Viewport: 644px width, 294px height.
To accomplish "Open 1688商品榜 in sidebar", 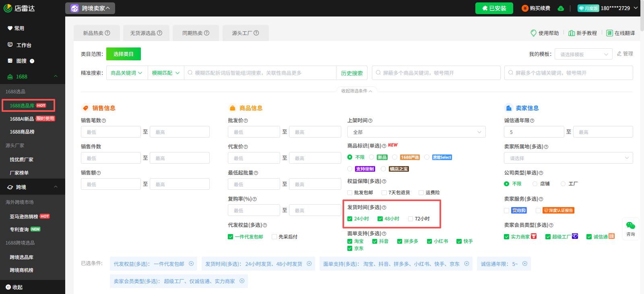I will coord(22,132).
